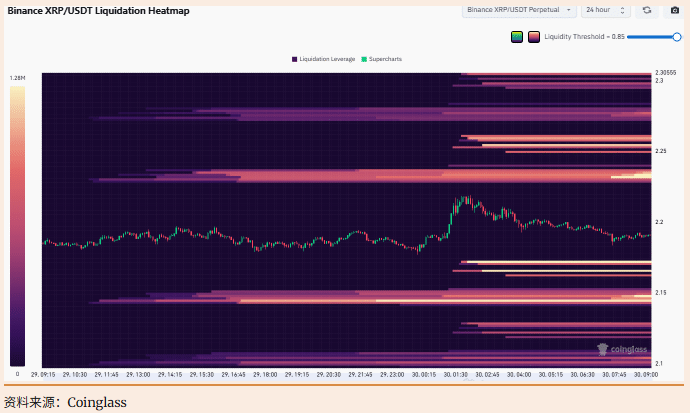Adjust the Liquidity Threshold slider handle
Image resolution: width=690 pixels, height=413 pixels.
677,37
